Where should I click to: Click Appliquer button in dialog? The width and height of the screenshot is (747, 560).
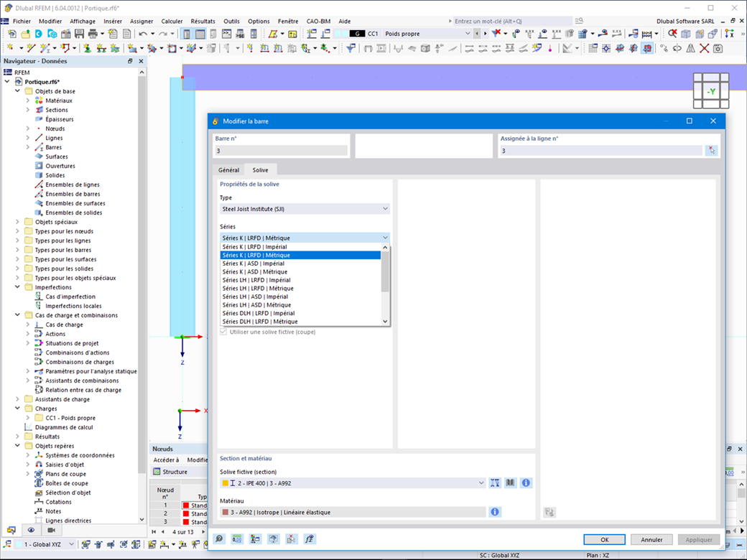point(699,539)
